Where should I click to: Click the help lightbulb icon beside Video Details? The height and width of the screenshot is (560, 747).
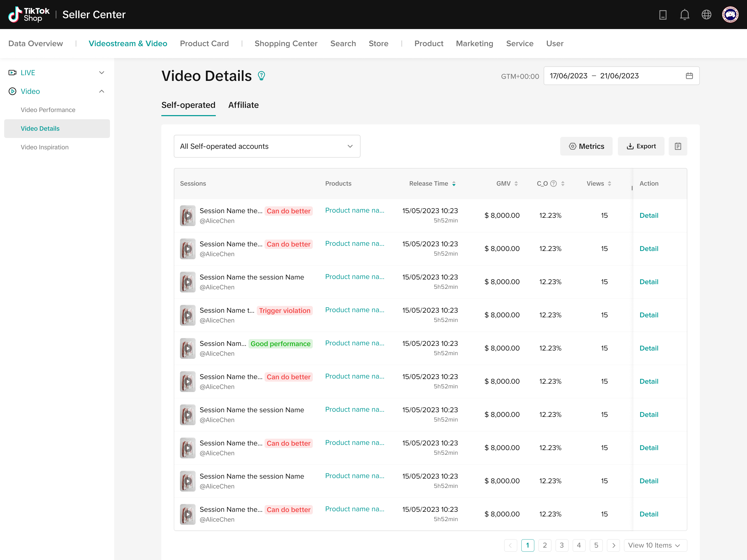[x=261, y=76]
